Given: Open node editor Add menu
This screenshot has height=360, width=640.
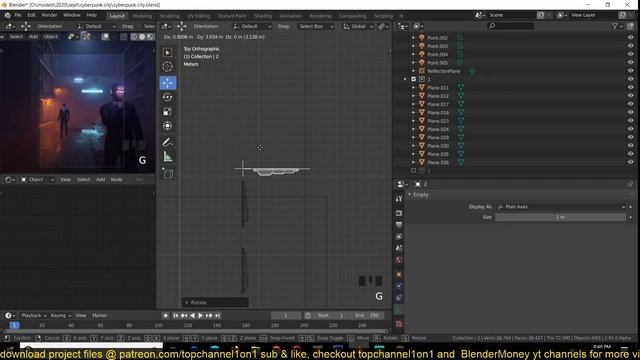Looking at the screenshot, I should tap(100, 180).
